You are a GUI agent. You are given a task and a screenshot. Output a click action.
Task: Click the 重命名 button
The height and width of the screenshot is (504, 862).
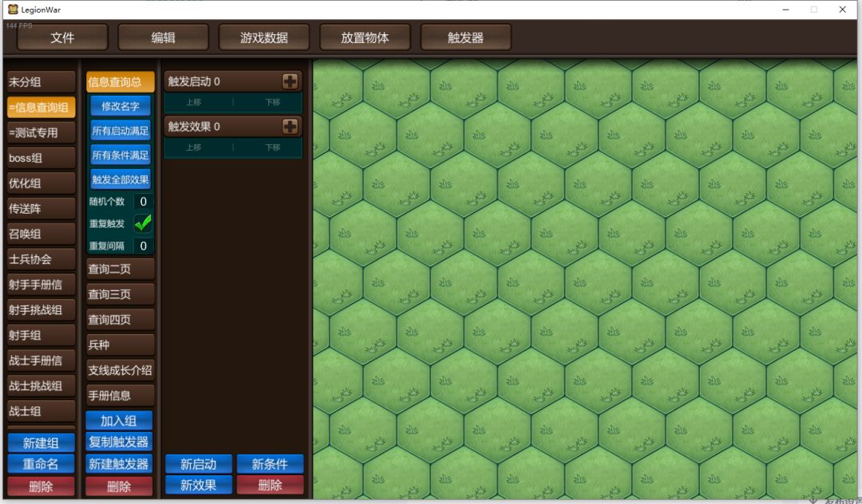[42, 464]
